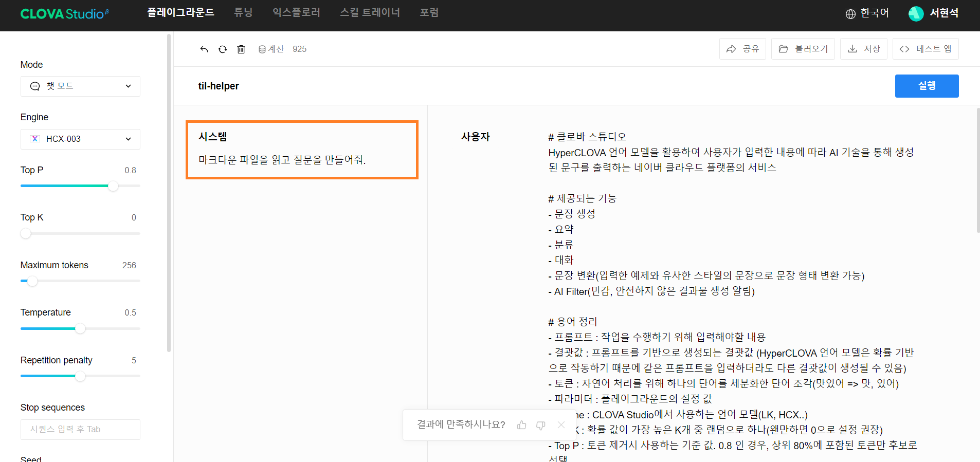
Task: Go to the 익스플로러 tab
Action: pyautogui.click(x=296, y=12)
